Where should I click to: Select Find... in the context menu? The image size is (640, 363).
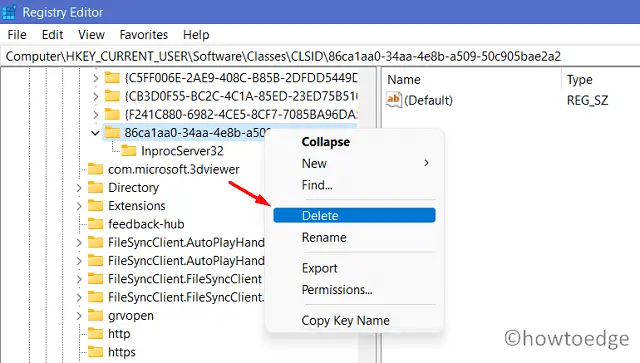[x=317, y=185]
